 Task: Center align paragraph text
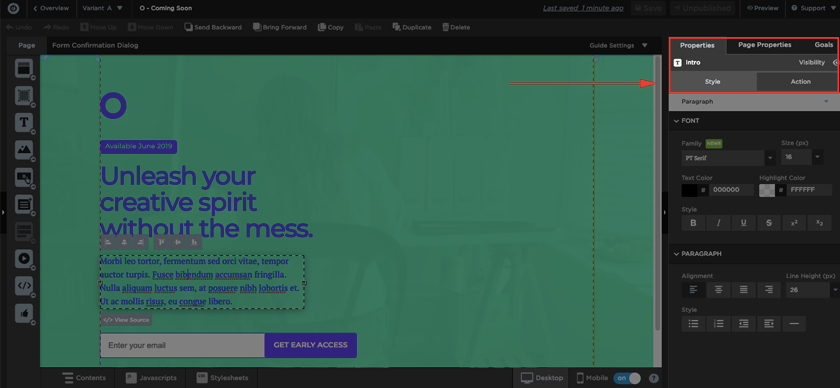click(718, 290)
